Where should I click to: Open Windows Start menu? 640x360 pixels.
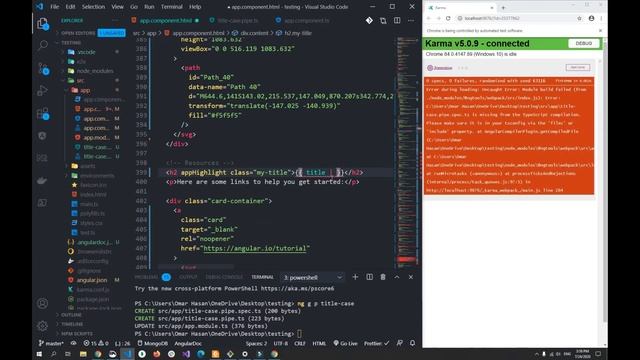(39, 354)
